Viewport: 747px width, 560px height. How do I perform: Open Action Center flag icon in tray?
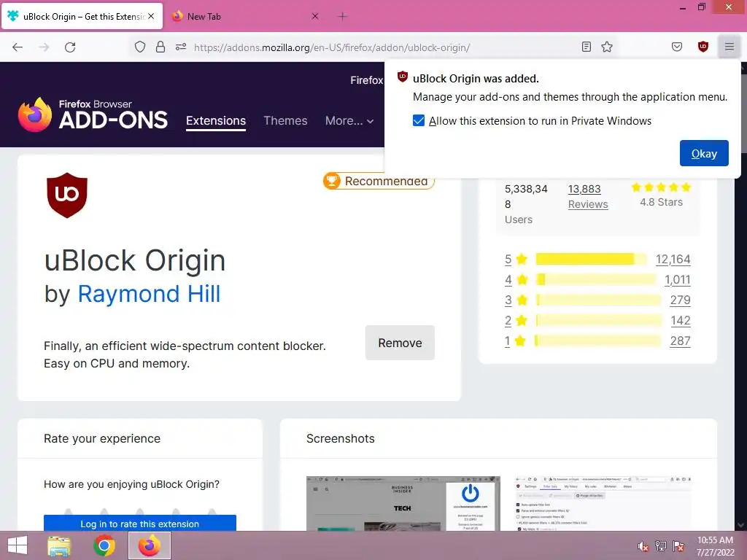pos(678,546)
